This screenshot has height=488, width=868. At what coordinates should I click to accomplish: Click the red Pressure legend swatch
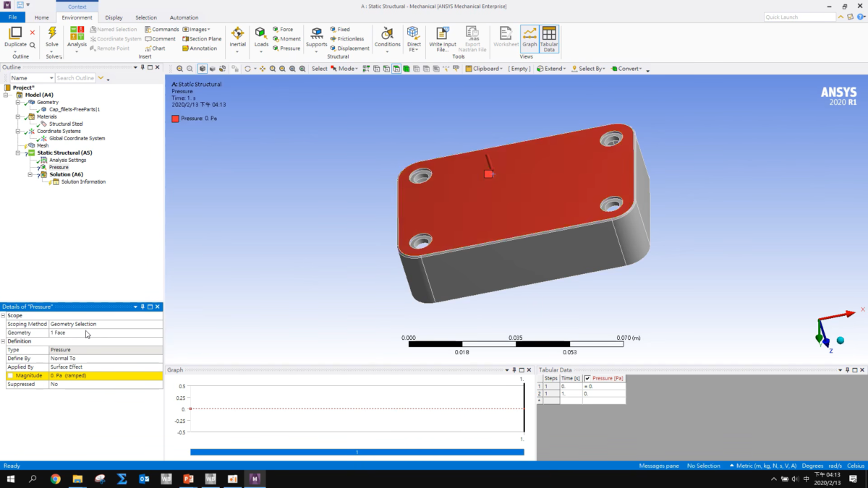click(x=175, y=118)
